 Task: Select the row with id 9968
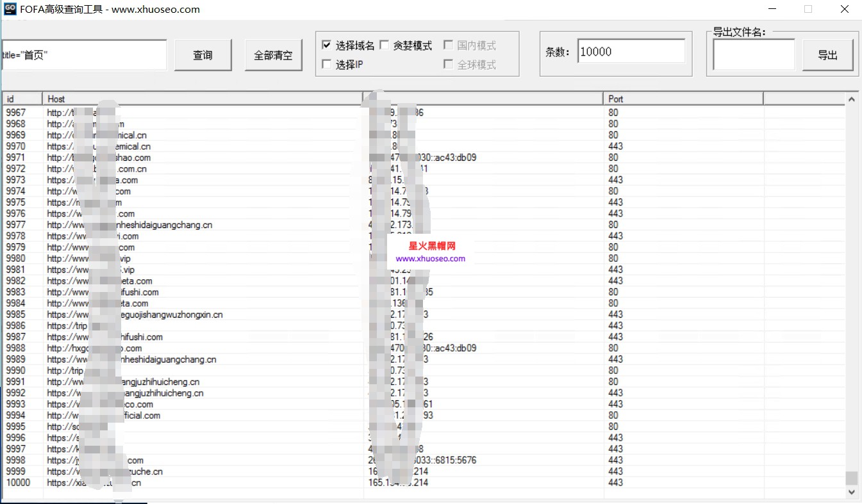pos(423,124)
